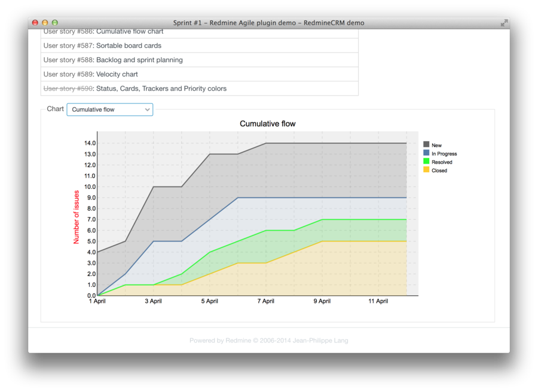Click the green zoom window button
The height and width of the screenshot is (392, 538).
pos(55,23)
